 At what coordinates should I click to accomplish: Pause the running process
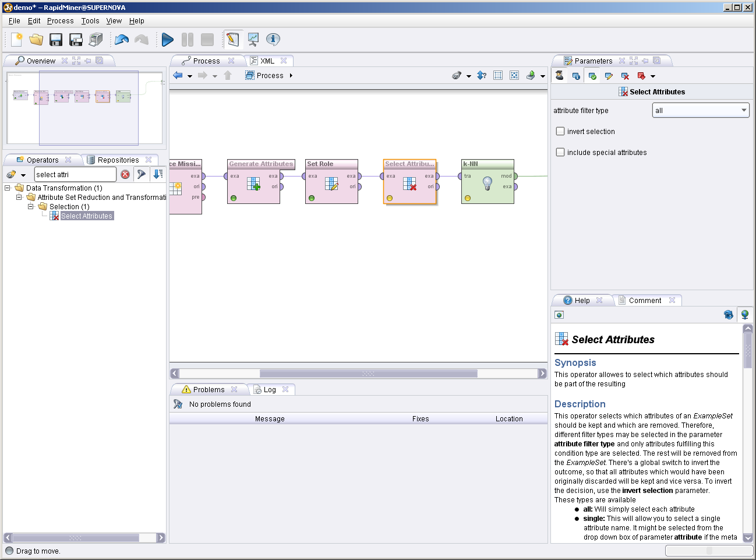188,40
